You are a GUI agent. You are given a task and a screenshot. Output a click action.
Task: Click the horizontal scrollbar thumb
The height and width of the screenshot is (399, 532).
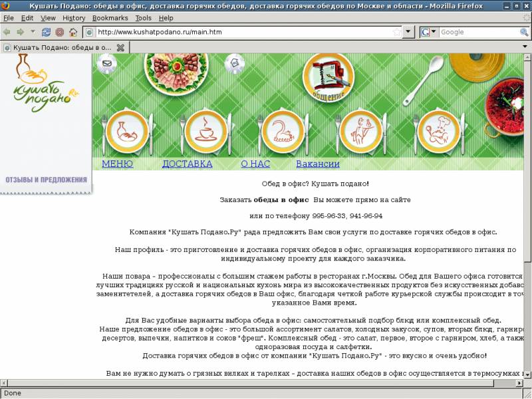(251, 383)
